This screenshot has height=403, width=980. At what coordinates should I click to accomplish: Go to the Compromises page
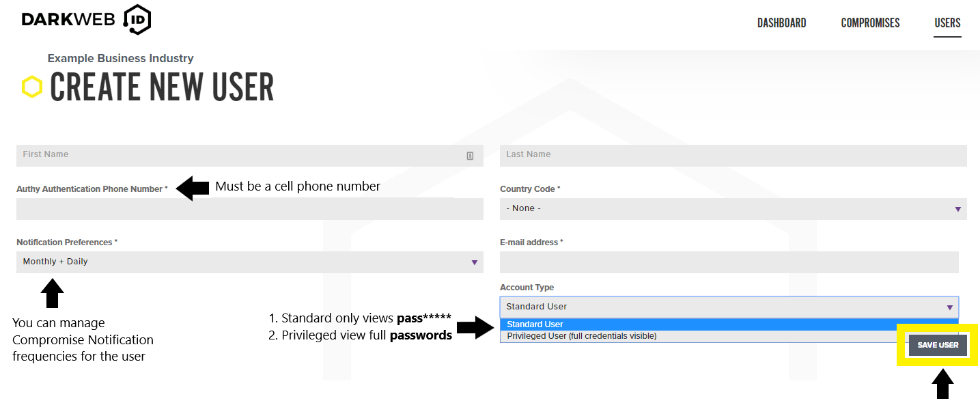pos(870,23)
